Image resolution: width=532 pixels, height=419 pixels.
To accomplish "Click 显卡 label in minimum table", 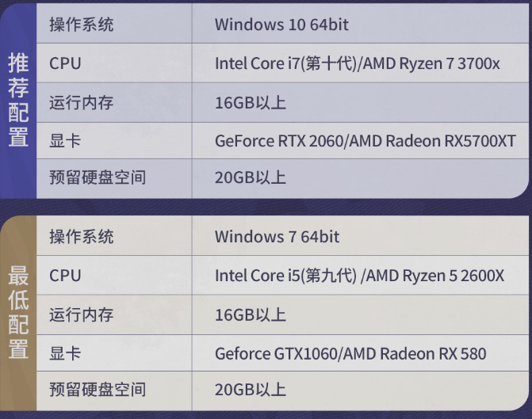I will (65, 353).
